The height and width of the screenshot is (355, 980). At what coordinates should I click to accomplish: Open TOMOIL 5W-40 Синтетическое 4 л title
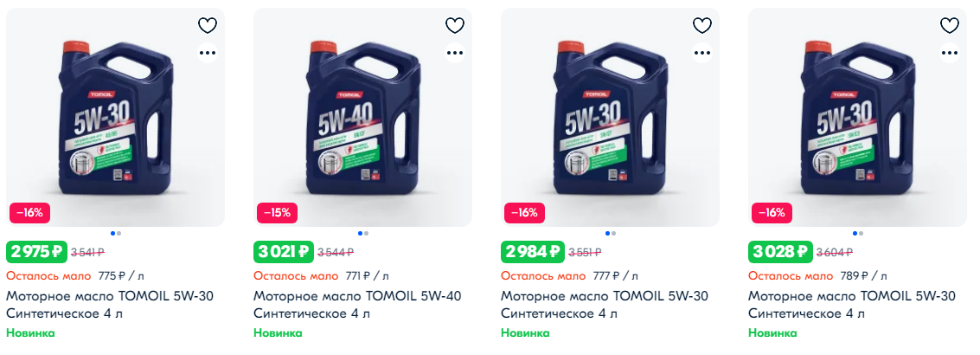point(357,304)
